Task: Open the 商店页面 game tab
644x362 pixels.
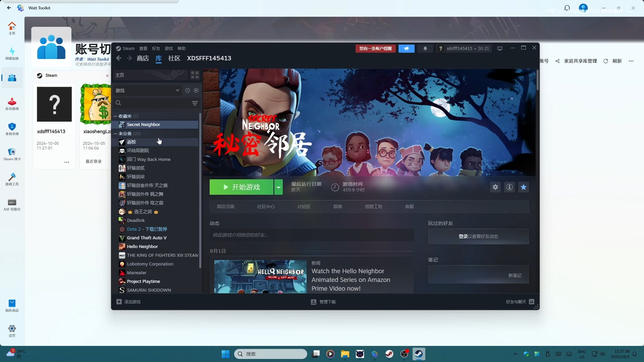Action: [x=226, y=206]
